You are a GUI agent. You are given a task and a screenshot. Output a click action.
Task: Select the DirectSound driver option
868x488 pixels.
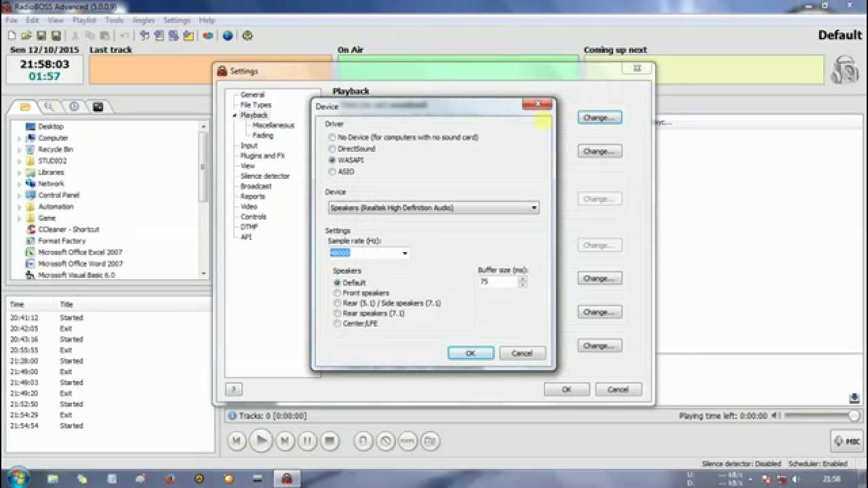(x=332, y=148)
